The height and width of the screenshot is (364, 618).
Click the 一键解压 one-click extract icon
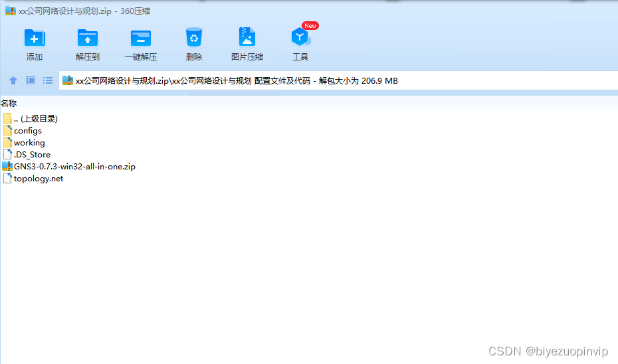[x=141, y=39]
